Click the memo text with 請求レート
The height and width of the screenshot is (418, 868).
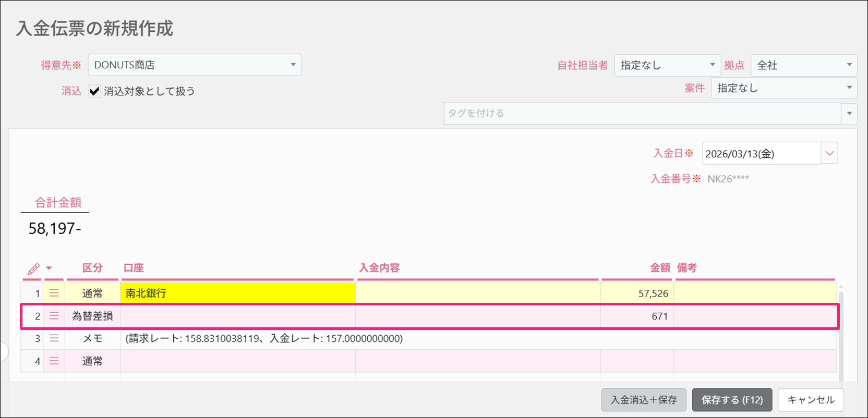pos(264,338)
